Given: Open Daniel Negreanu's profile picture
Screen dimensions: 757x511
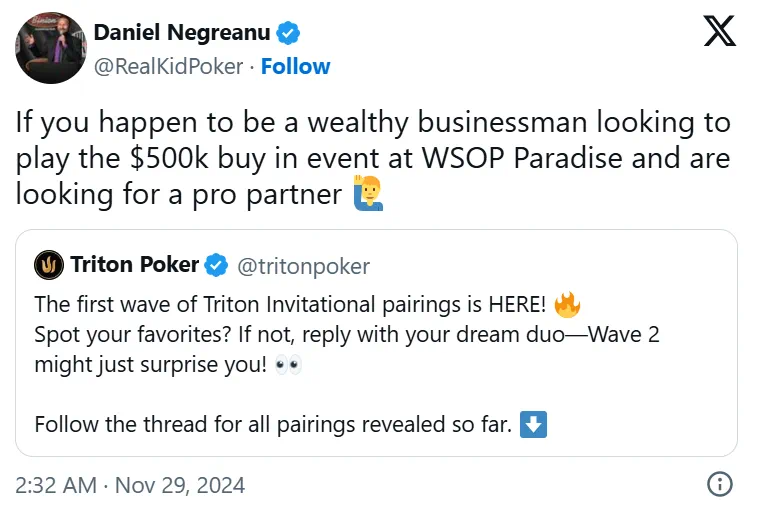Looking at the screenshot, I should pyautogui.click(x=47, y=49).
